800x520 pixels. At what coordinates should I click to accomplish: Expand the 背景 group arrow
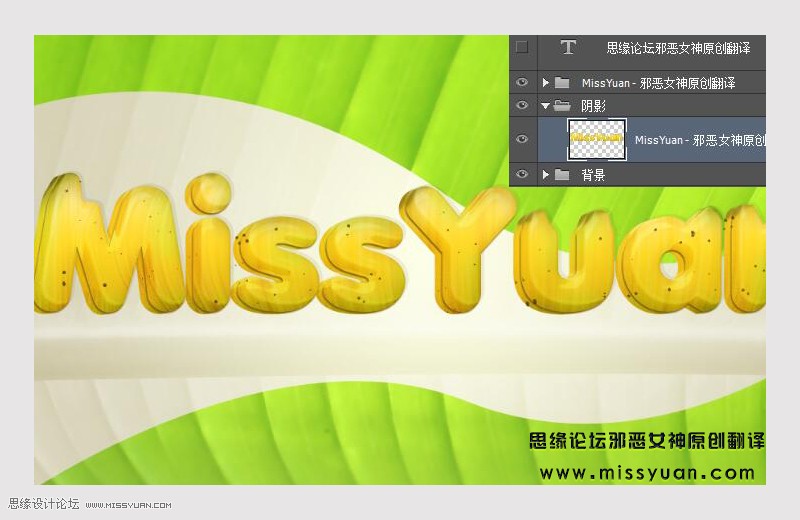coord(545,175)
